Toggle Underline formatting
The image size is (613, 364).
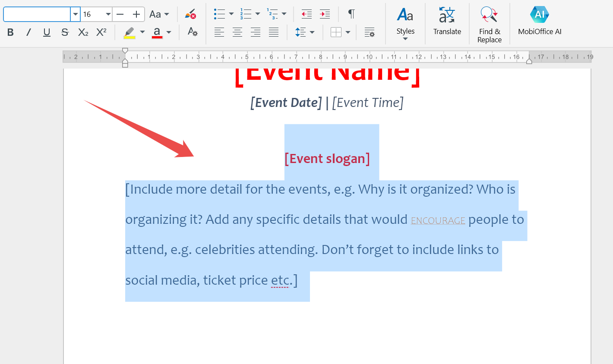47,32
